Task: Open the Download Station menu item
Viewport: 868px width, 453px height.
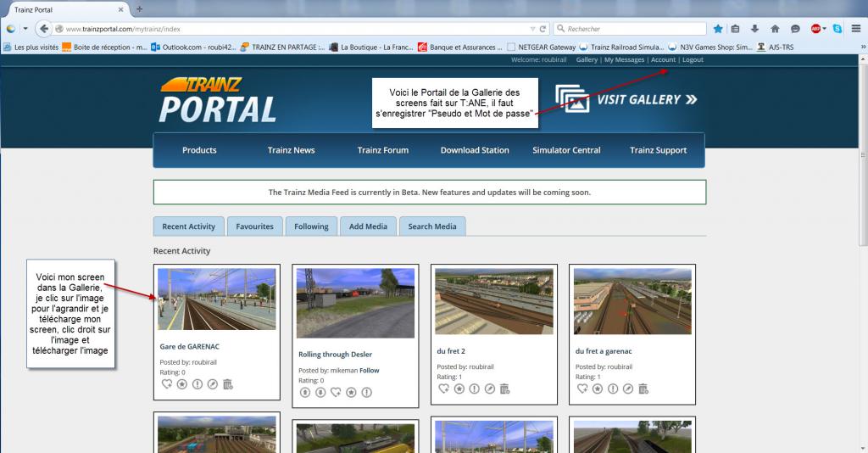Action: (x=475, y=150)
